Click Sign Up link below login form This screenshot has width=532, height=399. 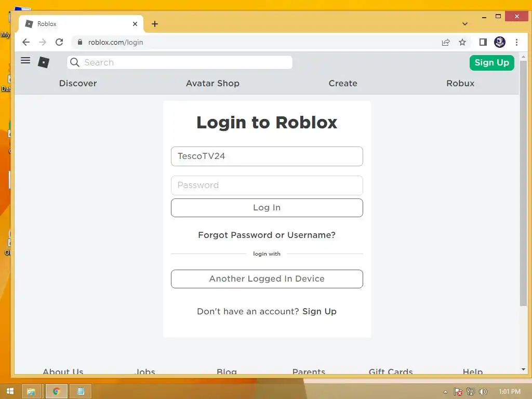[320, 311]
